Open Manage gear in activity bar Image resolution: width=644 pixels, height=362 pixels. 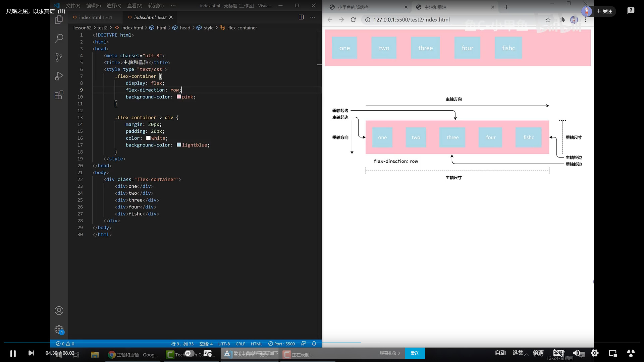pyautogui.click(x=59, y=329)
